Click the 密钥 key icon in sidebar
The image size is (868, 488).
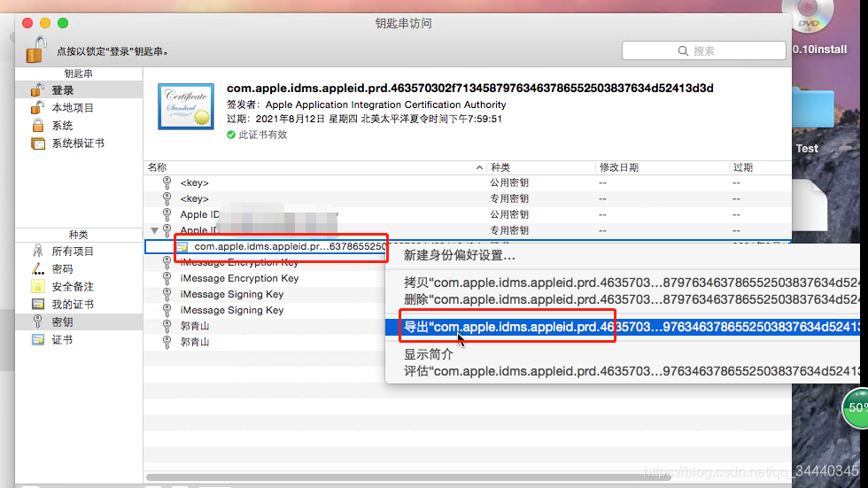[x=37, y=321]
